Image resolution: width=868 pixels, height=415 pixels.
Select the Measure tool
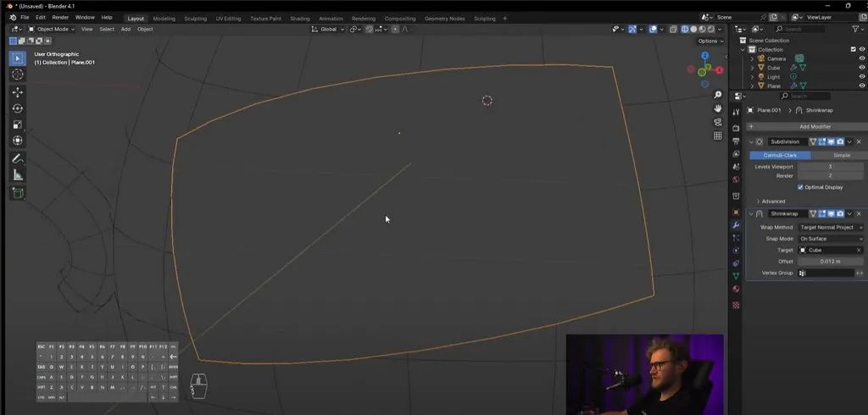point(18,174)
